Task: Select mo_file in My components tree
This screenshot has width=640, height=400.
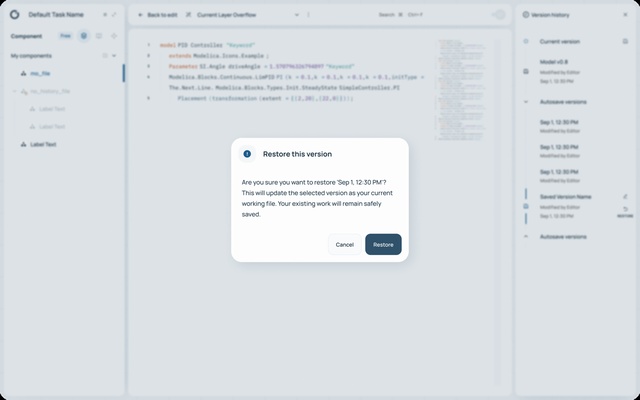Action: [x=40, y=73]
